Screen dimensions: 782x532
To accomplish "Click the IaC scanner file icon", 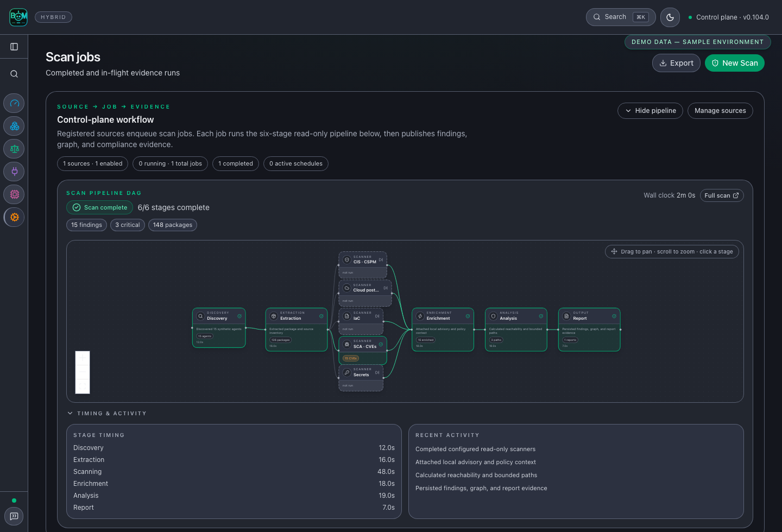I will tap(347, 316).
